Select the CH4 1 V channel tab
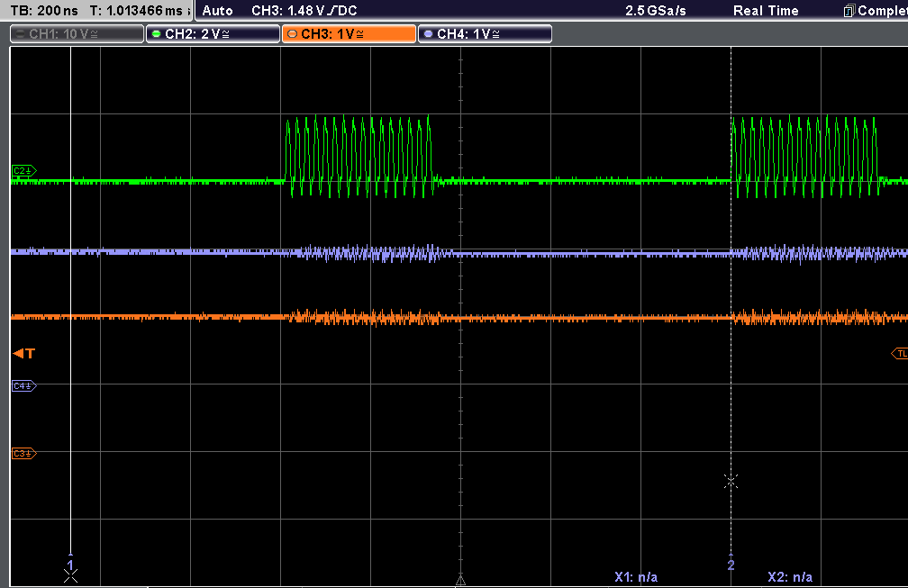This screenshot has width=908, height=588. (x=486, y=34)
